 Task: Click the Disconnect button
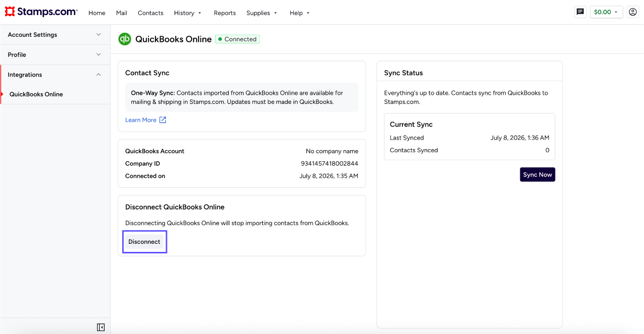(144, 242)
